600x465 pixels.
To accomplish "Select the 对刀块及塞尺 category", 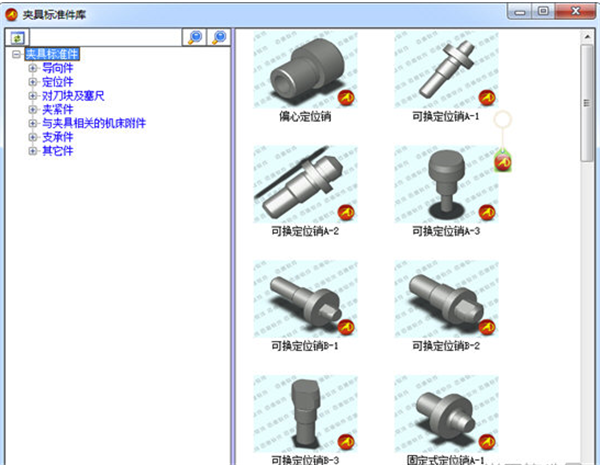I will [x=73, y=96].
